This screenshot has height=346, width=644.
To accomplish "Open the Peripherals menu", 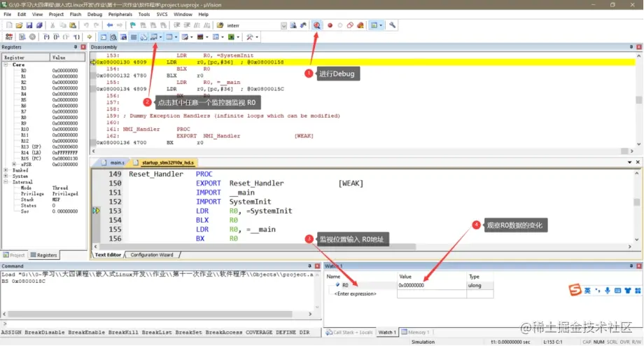I will pyautogui.click(x=120, y=15).
